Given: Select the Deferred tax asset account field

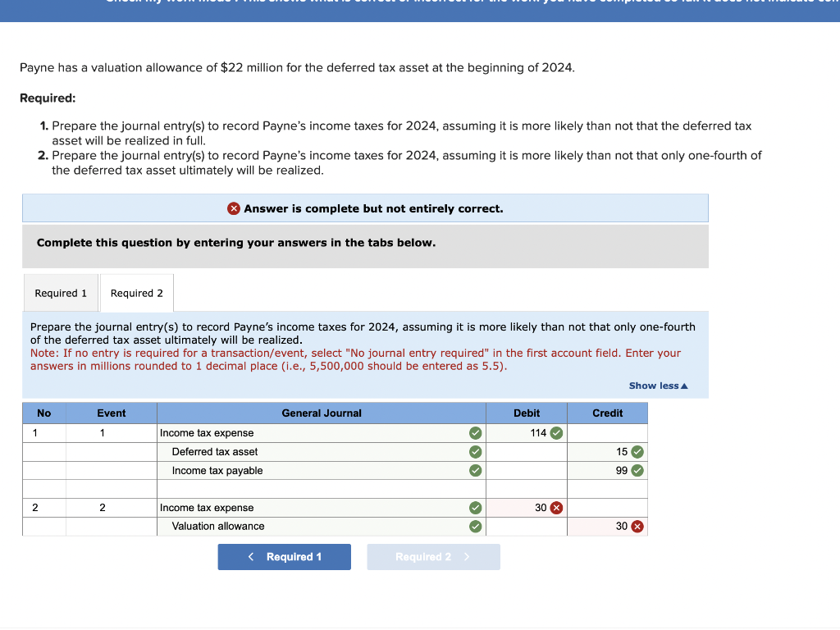Looking at the screenshot, I should pyautogui.click(x=322, y=452).
